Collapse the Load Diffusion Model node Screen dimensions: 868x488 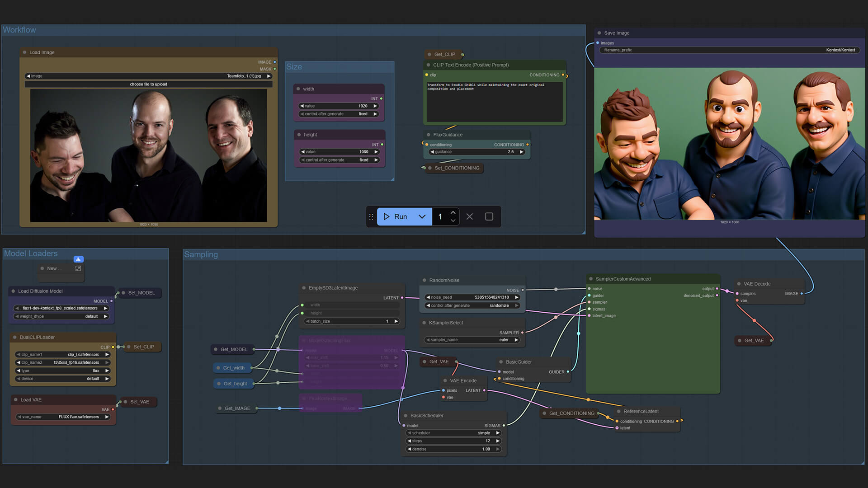13,291
